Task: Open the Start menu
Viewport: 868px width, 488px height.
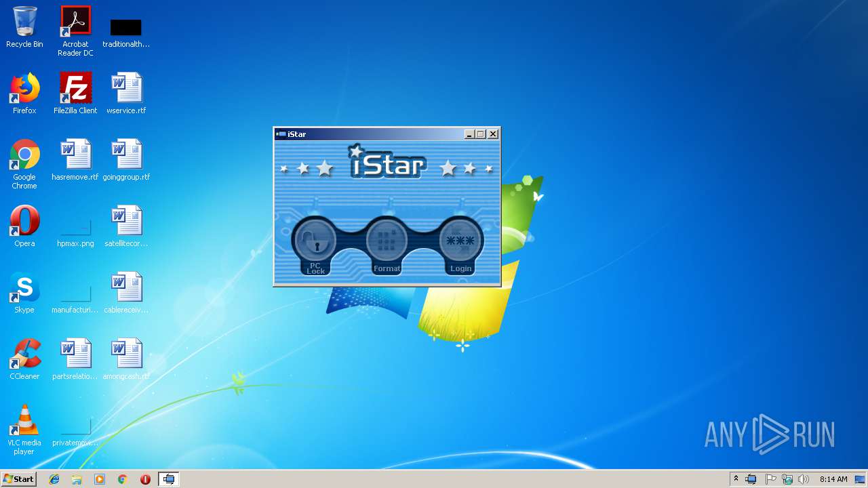Action: pyautogui.click(x=18, y=479)
